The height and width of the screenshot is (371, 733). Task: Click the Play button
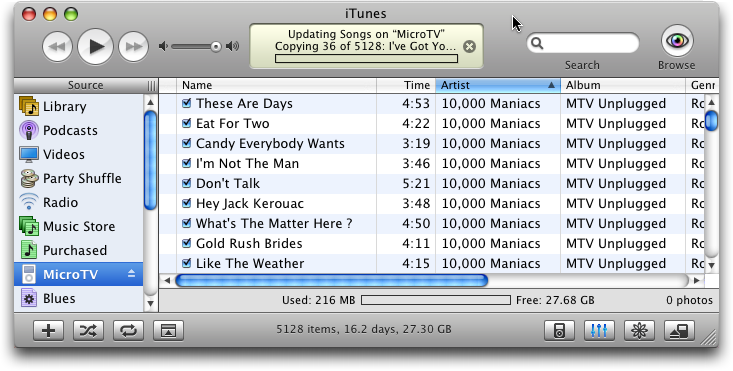(95, 46)
